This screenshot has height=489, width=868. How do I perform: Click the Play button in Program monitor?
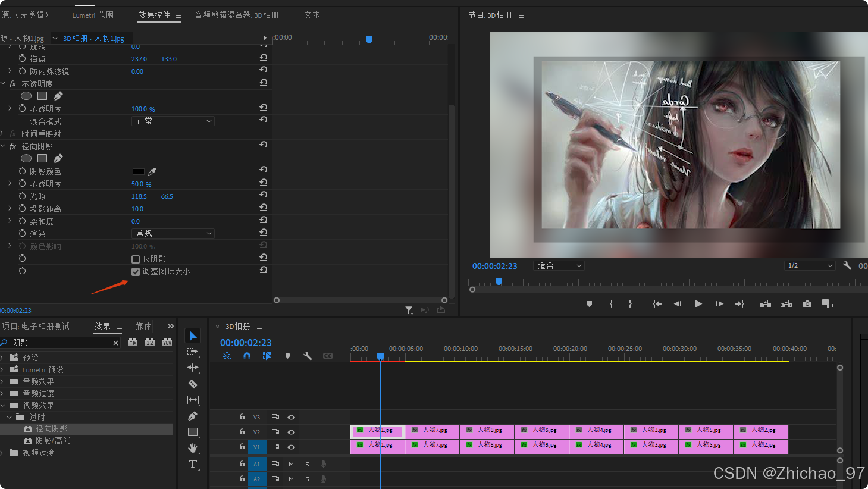coord(698,303)
